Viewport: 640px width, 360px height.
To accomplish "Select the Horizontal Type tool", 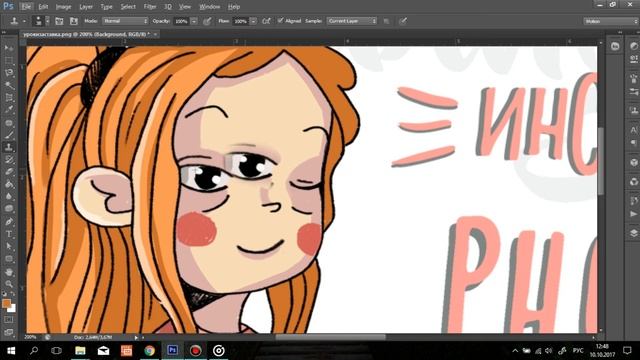I will coord(9,234).
